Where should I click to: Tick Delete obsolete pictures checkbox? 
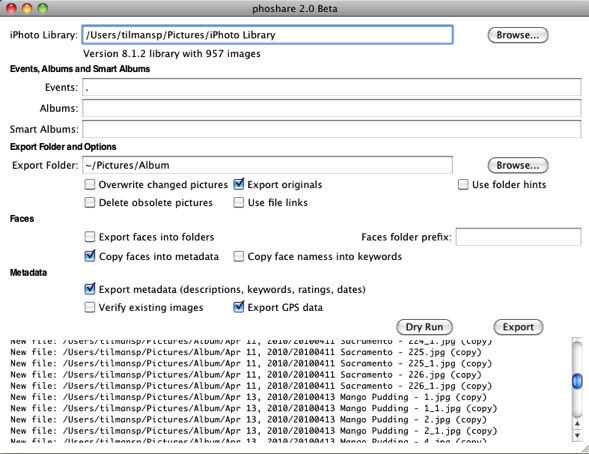coord(89,202)
